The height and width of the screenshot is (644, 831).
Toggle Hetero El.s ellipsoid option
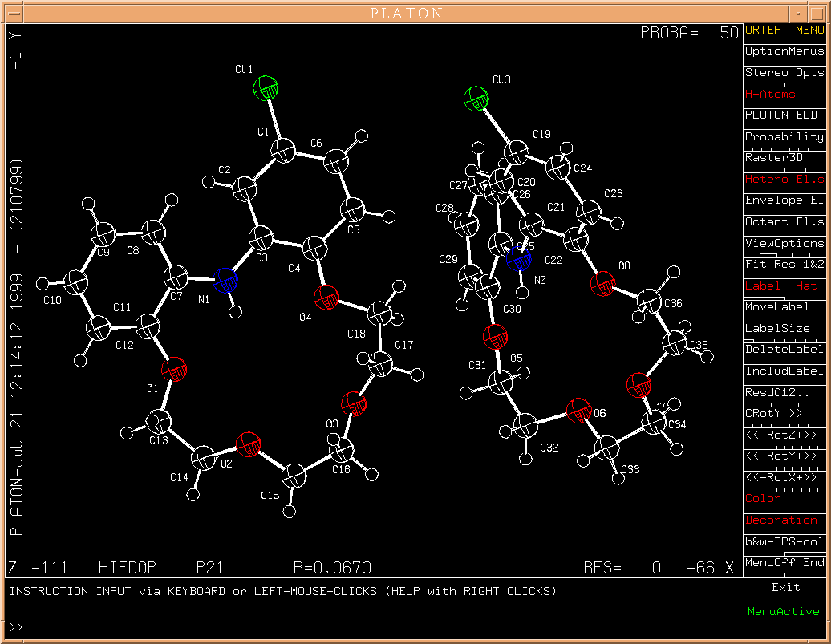(x=784, y=179)
